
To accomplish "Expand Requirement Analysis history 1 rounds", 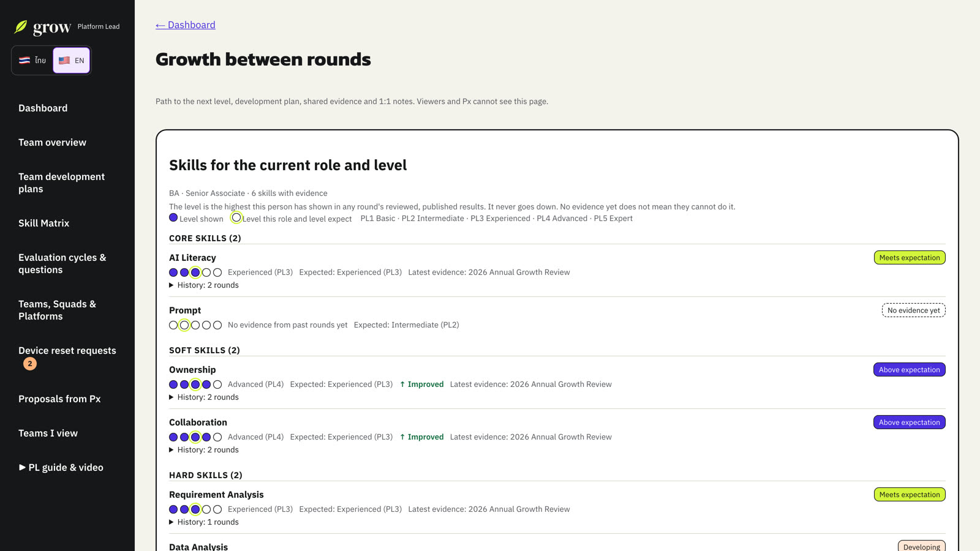I will coord(204,522).
